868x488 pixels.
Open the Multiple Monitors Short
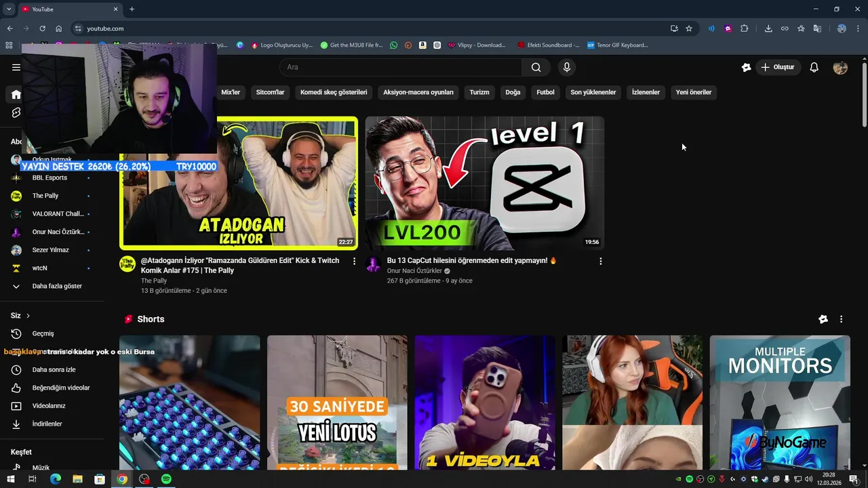(x=780, y=403)
